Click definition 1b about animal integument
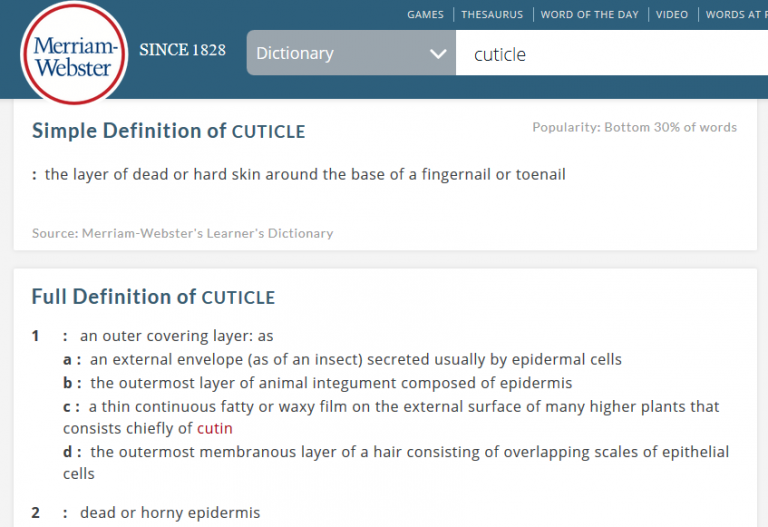 click(x=317, y=383)
